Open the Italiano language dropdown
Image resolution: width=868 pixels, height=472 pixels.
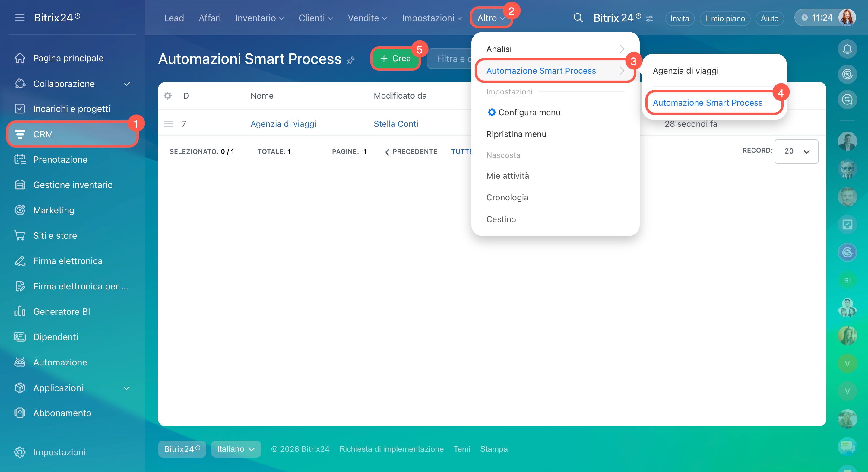[x=236, y=449]
